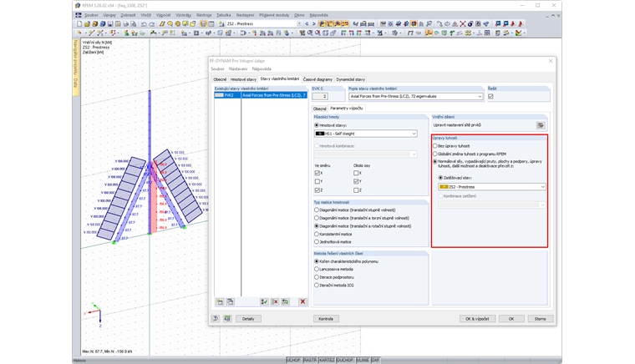Image resolution: width=635 pixels, height=364 pixels.
Task: Open Soubor menu in RFEM main window
Action: coord(92,15)
